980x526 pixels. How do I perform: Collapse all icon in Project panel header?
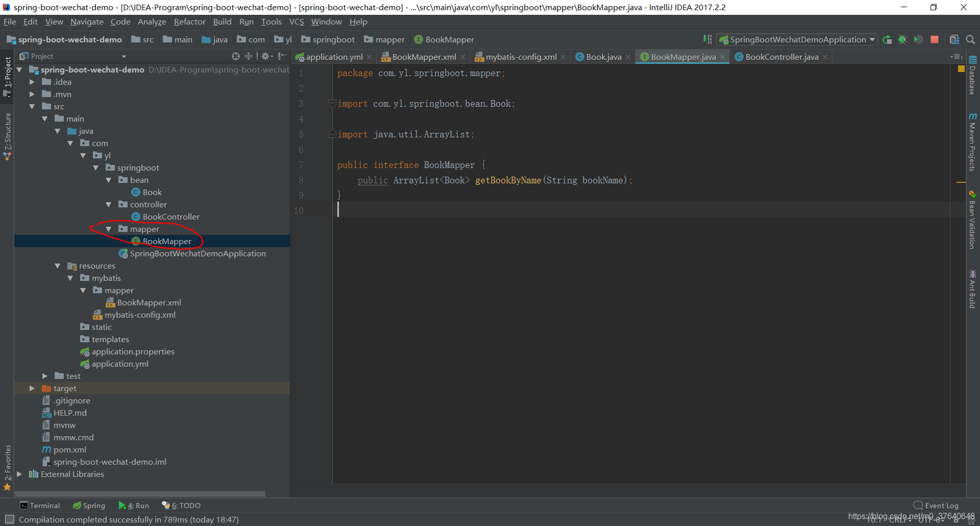coord(249,56)
